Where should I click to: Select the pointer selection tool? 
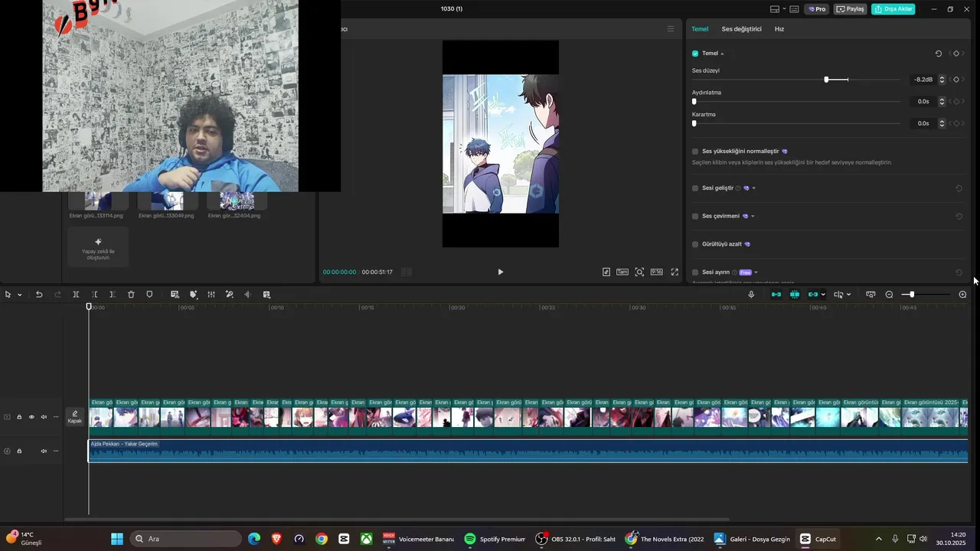pyautogui.click(x=8, y=295)
